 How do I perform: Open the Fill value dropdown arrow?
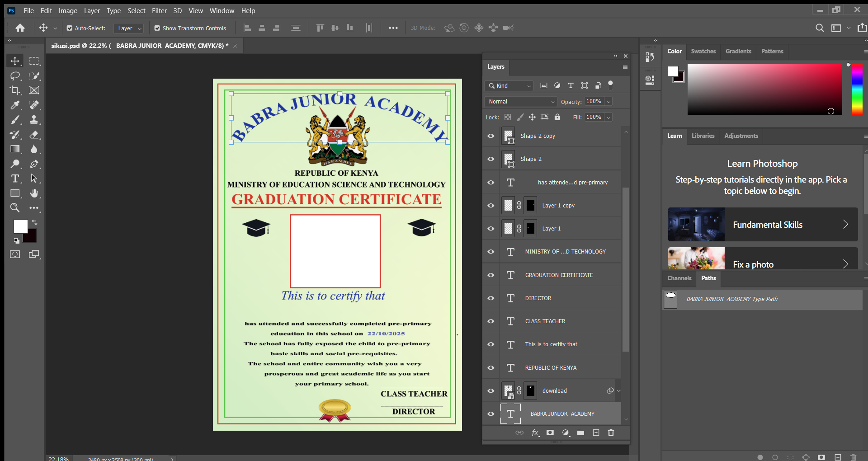[x=609, y=118]
